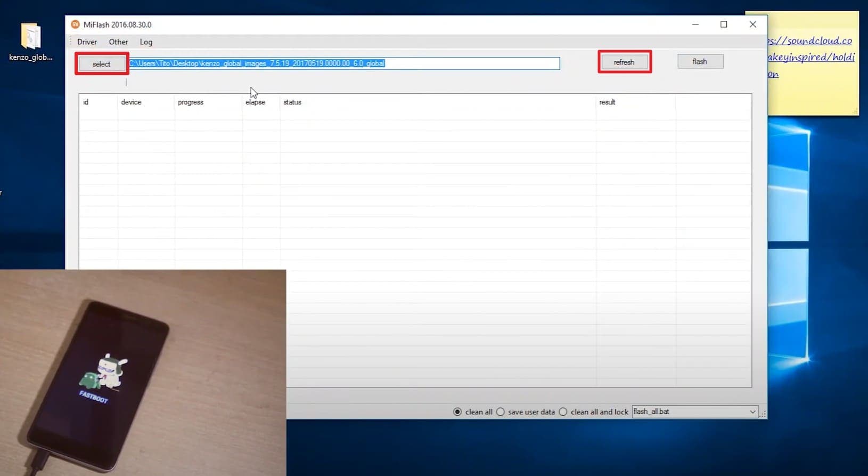Minimize the MiFlash window
This screenshot has height=476, width=868.
pyautogui.click(x=695, y=25)
